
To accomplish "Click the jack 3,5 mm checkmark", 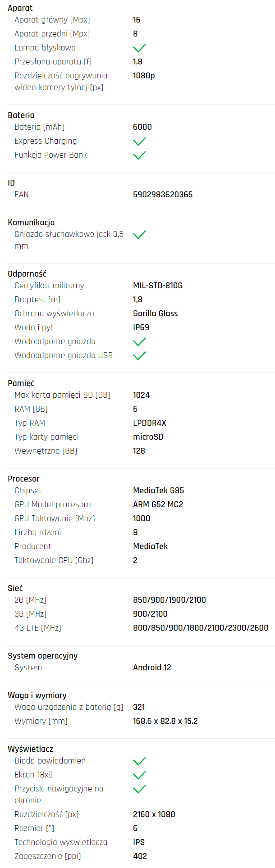I will [x=140, y=234].
